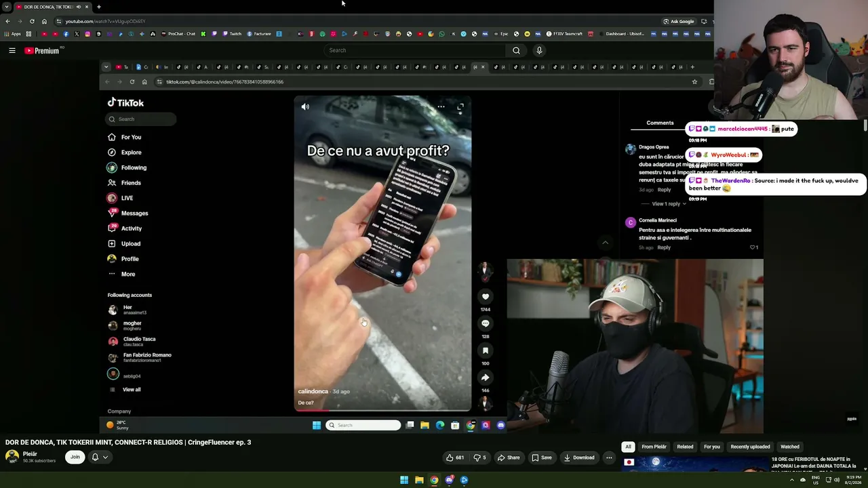This screenshot has height=488, width=868.
Task: Open TikTok LIVE section
Action: pos(120,198)
